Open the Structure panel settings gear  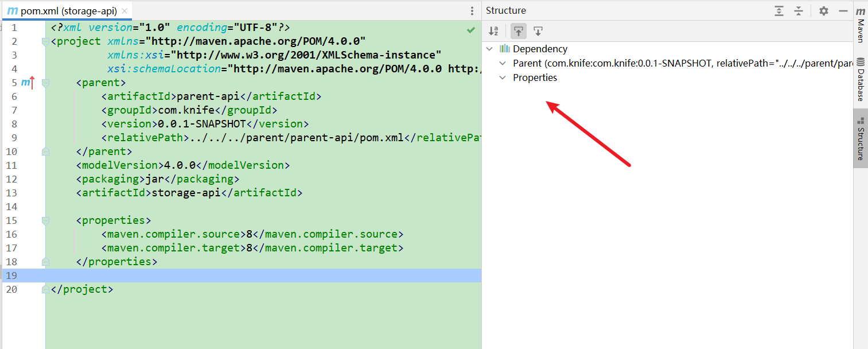823,10
